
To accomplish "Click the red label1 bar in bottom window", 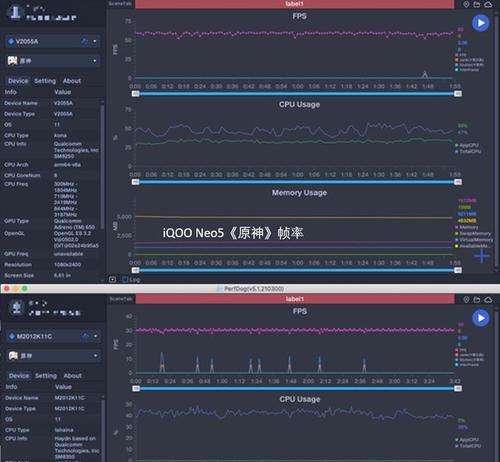I will point(295,299).
